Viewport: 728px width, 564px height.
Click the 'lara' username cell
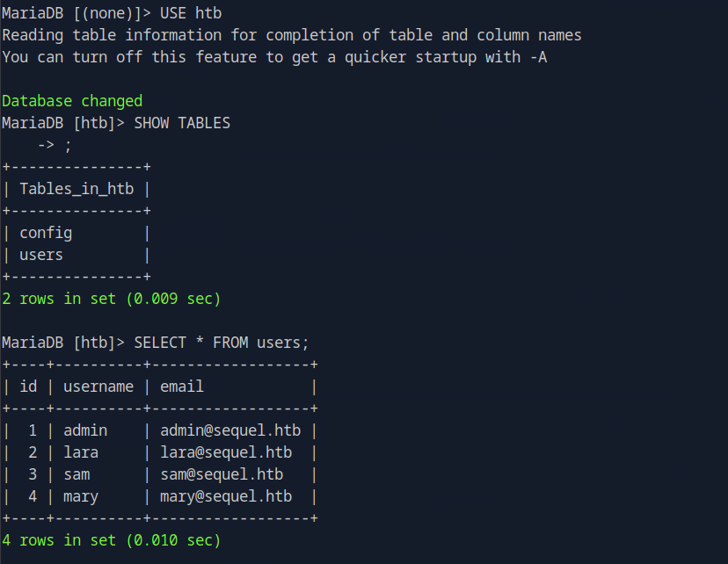81,452
